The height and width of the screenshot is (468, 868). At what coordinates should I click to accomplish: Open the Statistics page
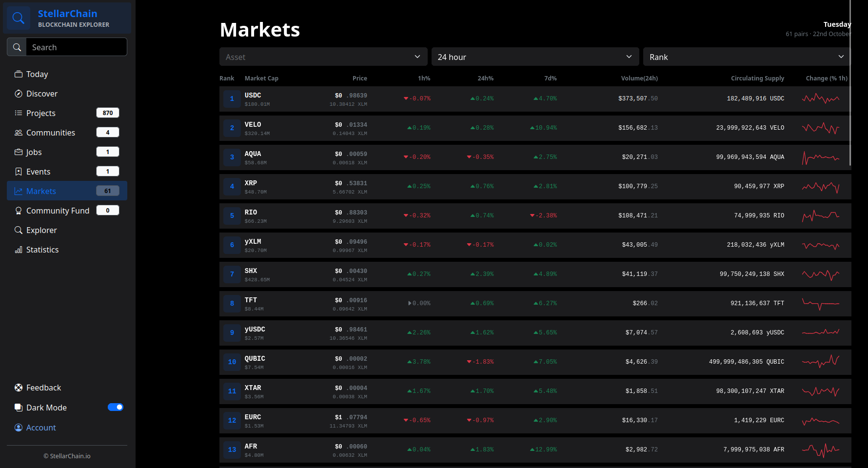tap(67, 250)
